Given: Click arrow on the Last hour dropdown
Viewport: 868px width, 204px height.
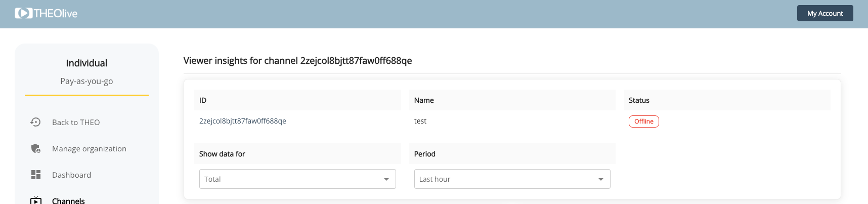Looking at the screenshot, I should coord(601,179).
